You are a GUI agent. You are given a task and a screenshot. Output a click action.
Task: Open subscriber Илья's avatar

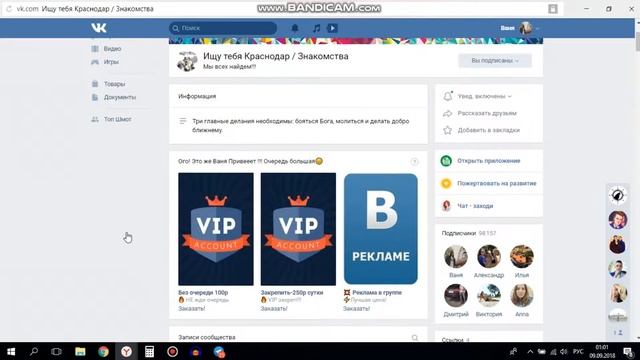522,256
